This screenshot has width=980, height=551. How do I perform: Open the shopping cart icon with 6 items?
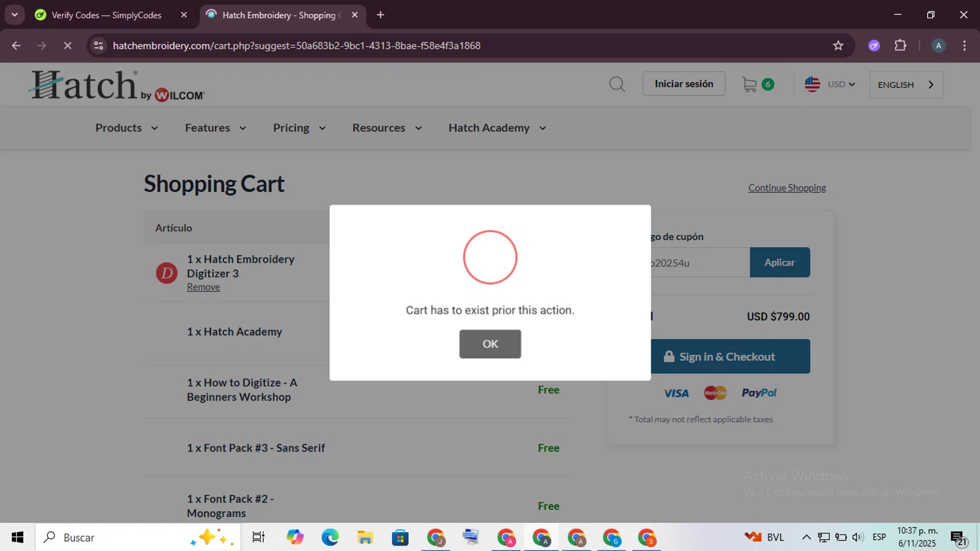[758, 84]
